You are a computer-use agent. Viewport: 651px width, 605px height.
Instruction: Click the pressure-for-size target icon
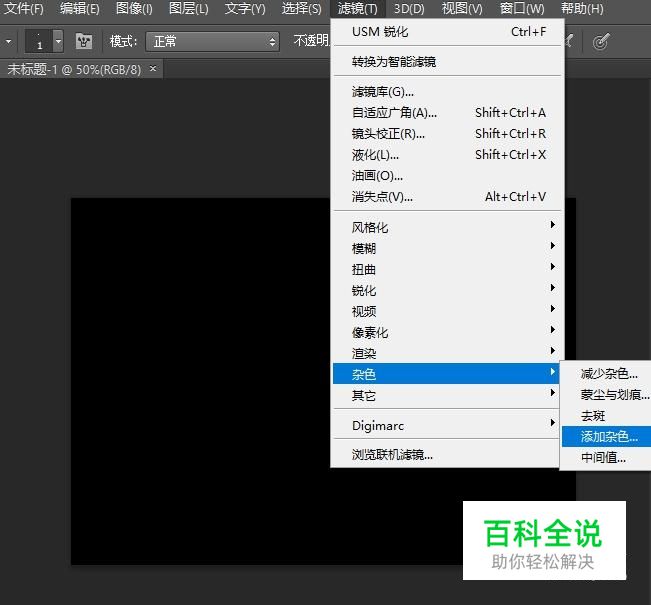tap(601, 42)
